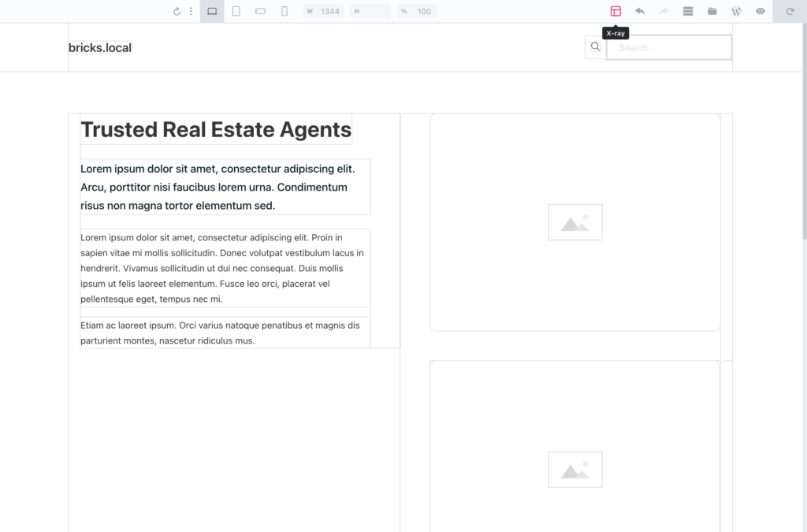
Task: Click the redo arrow in toolbar
Action: 664,11
